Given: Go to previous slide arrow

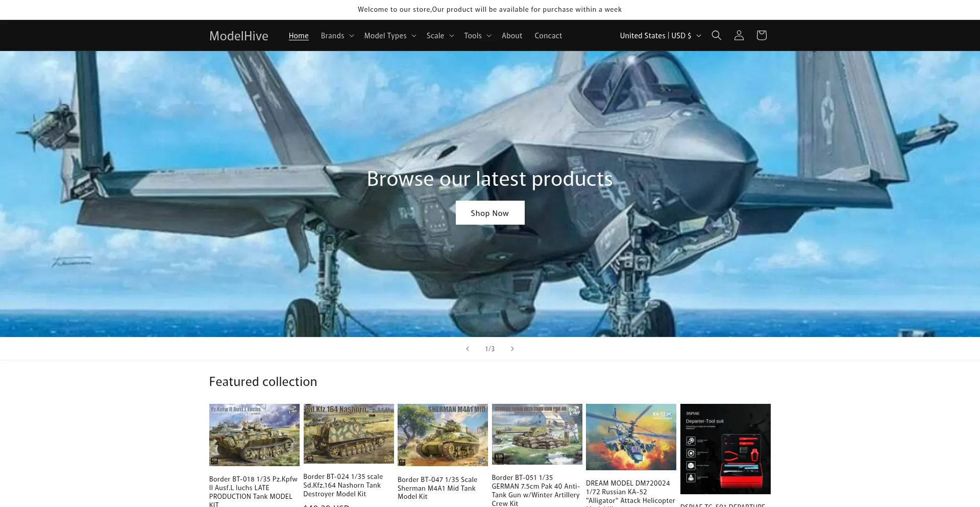Looking at the screenshot, I should (467, 349).
